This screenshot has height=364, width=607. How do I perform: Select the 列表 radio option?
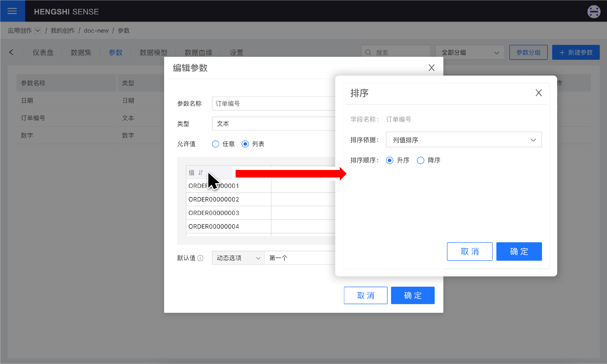pyautogui.click(x=245, y=144)
